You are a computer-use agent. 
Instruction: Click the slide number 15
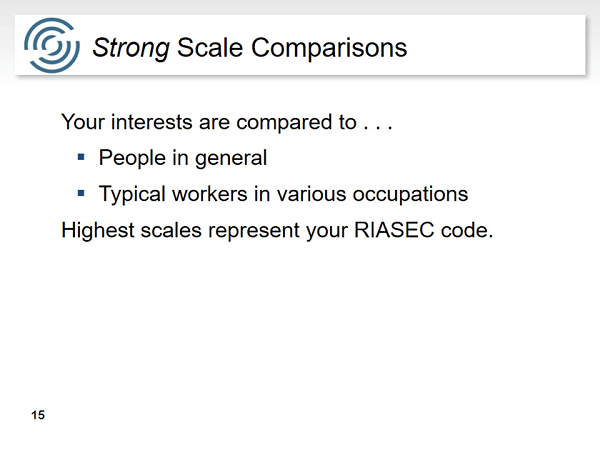click(x=38, y=415)
